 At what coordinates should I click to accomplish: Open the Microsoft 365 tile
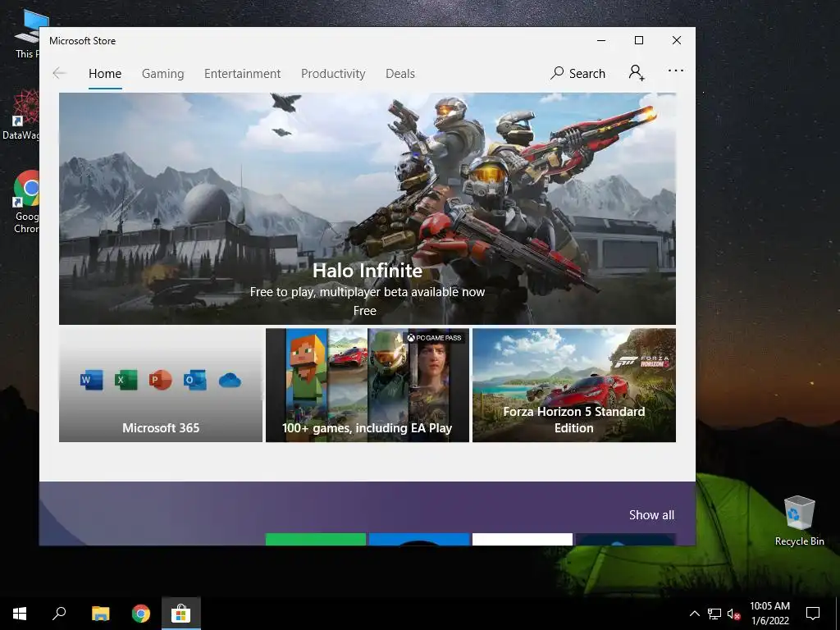161,386
